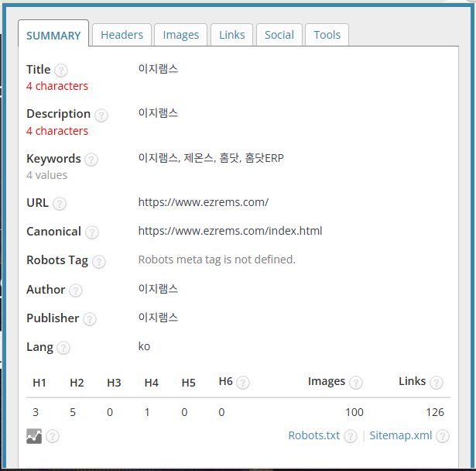The image size is (476, 471).
Task: Click the help icon next to Publisher
Action: click(x=90, y=319)
